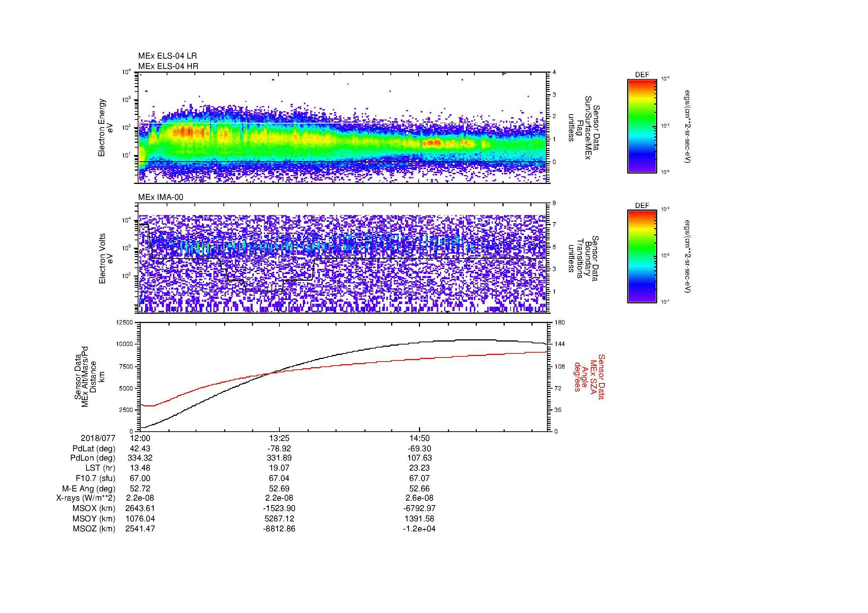
Task: Click the 'X-rays (W/m**2)' row label
Action: coord(86,498)
